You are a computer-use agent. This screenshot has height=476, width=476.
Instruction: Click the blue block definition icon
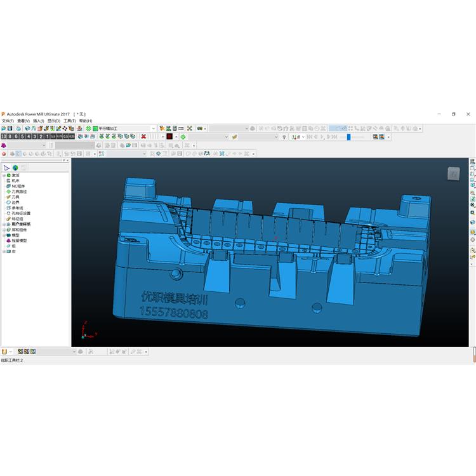click(x=28, y=128)
